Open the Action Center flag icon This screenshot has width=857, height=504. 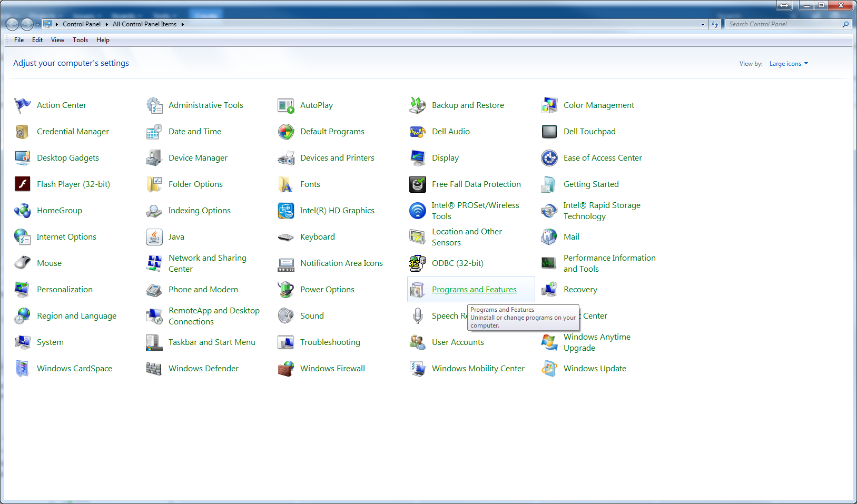[x=23, y=105]
